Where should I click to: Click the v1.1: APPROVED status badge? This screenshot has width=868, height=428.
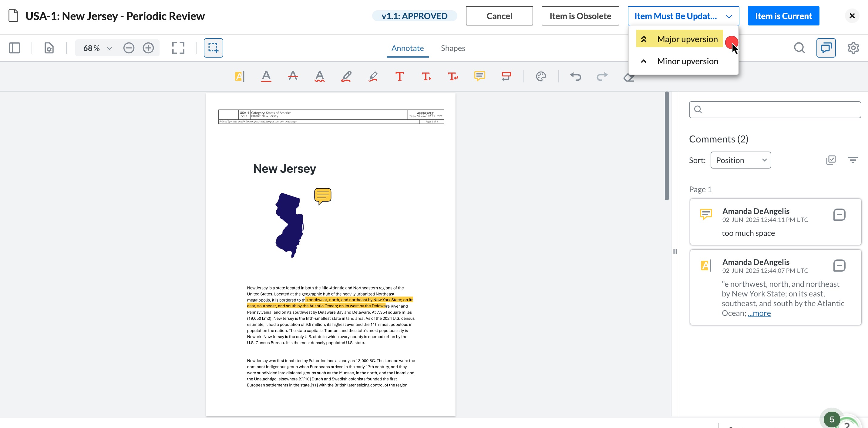tap(415, 16)
